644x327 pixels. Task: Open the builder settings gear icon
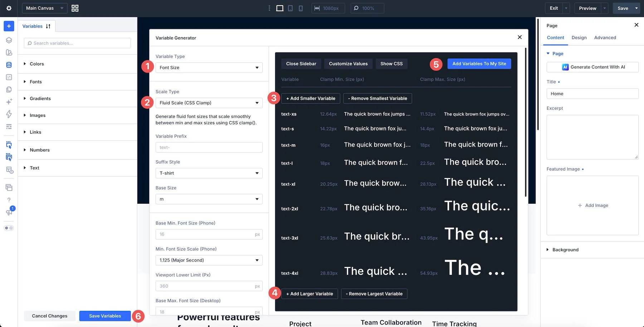[x=9, y=8]
